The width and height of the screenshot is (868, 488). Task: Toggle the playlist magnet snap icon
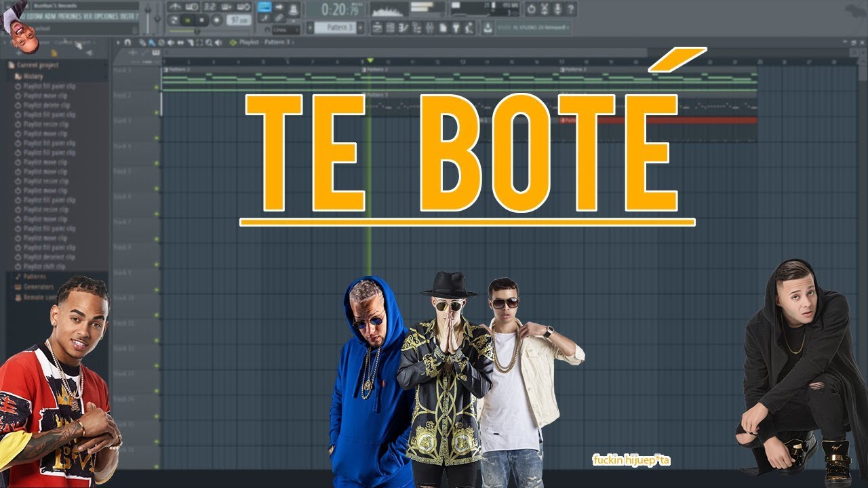click(127, 42)
